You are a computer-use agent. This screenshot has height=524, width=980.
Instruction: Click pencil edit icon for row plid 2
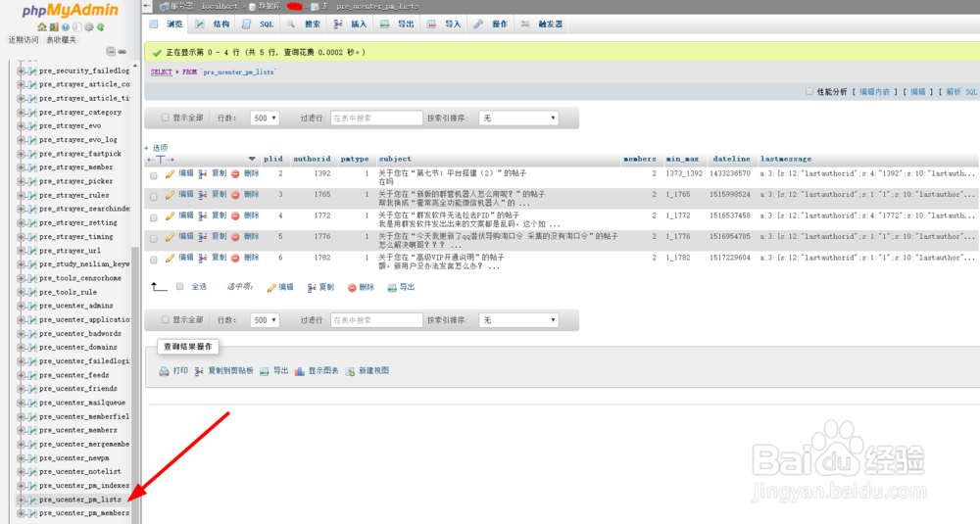tap(170, 173)
